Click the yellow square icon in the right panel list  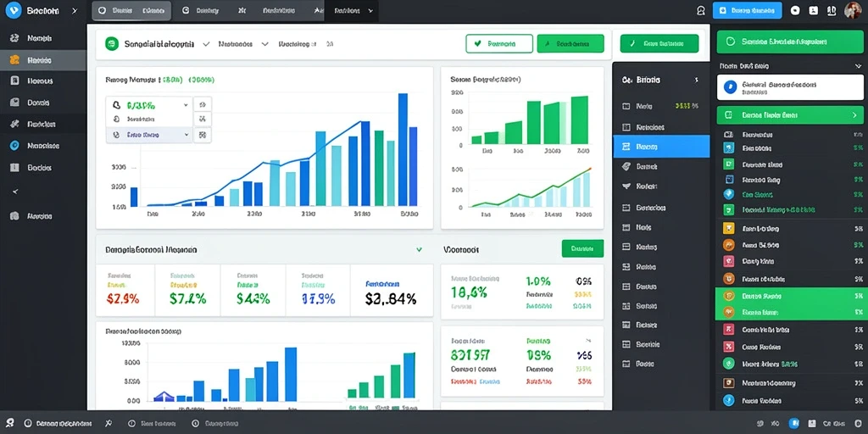[728, 228]
